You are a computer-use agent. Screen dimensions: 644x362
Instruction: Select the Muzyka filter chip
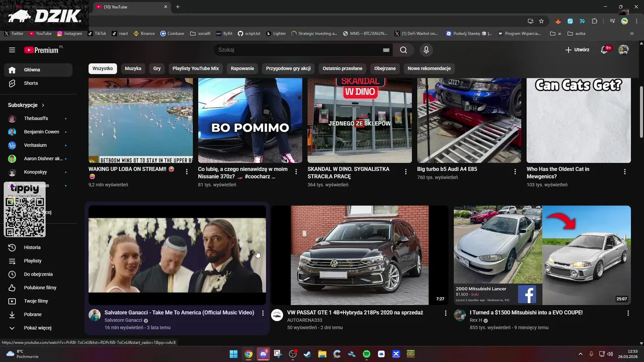pos(133,68)
